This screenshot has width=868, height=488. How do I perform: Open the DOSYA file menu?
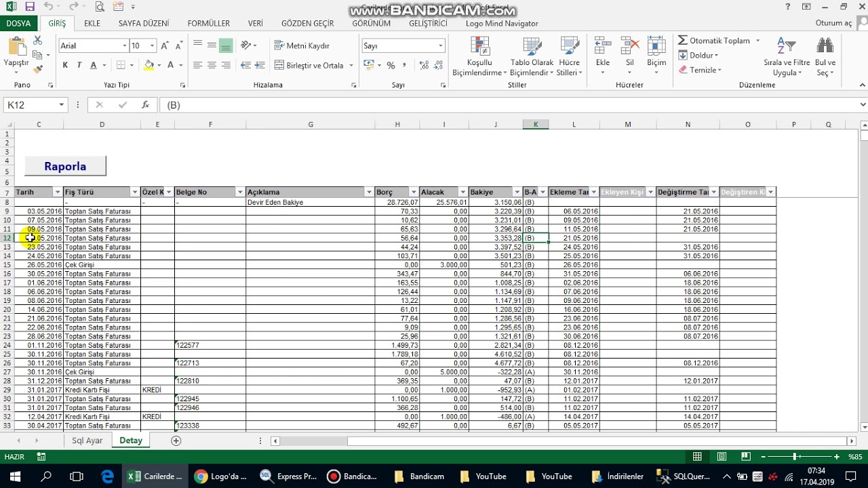[x=19, y=23]
